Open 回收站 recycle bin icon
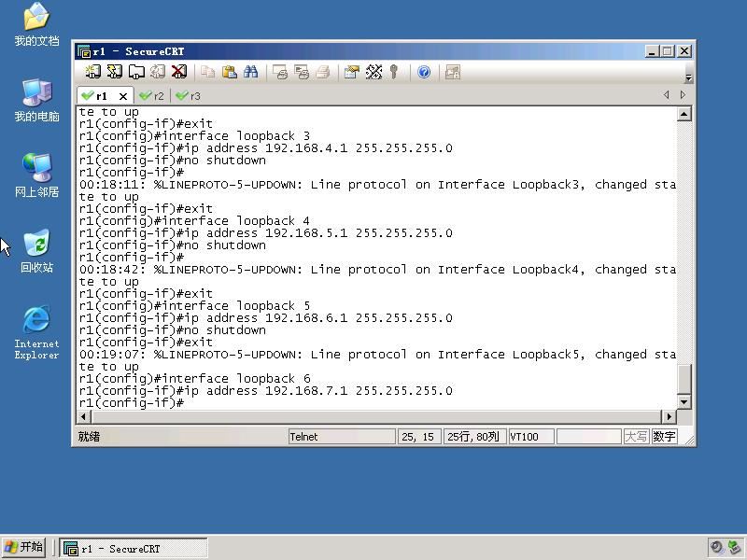Viewport: 747px width, 560px height. pos(36,251)
